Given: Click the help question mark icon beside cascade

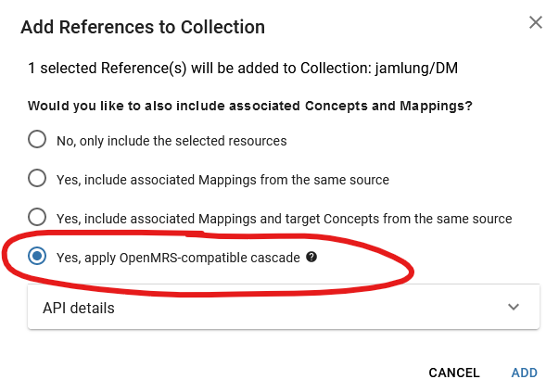Looking at the screenshot, I should coord(311,257).
